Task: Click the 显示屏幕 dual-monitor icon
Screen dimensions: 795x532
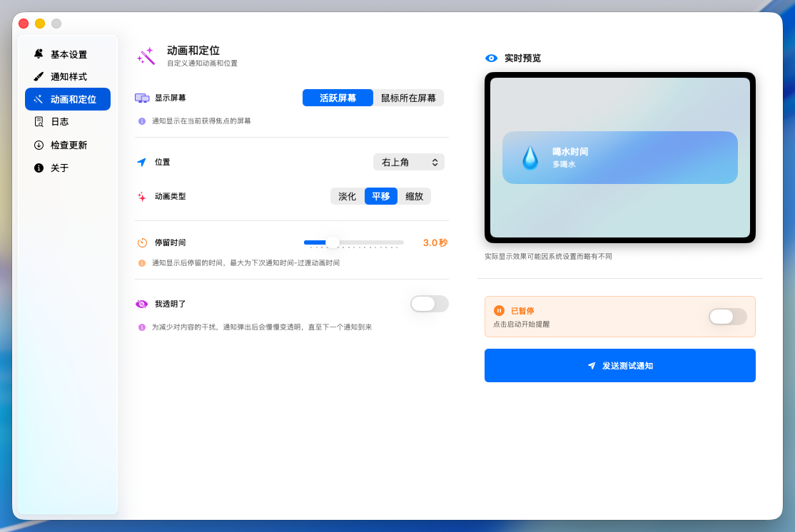Action: (142, 98)
